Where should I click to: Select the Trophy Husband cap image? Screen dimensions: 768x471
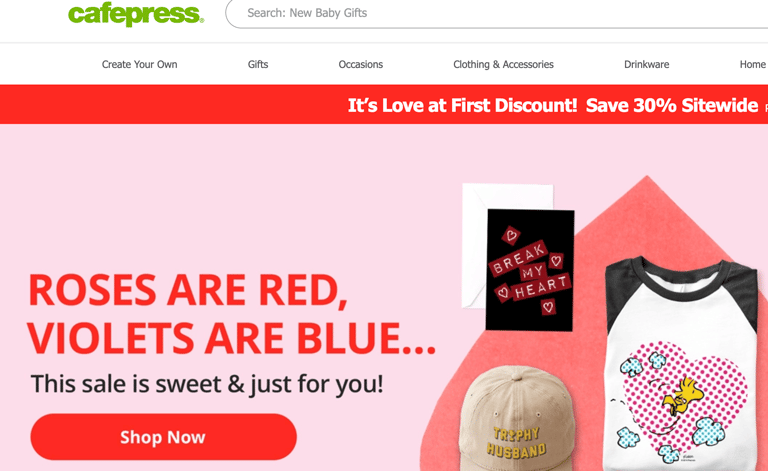[x=514, y=421]
